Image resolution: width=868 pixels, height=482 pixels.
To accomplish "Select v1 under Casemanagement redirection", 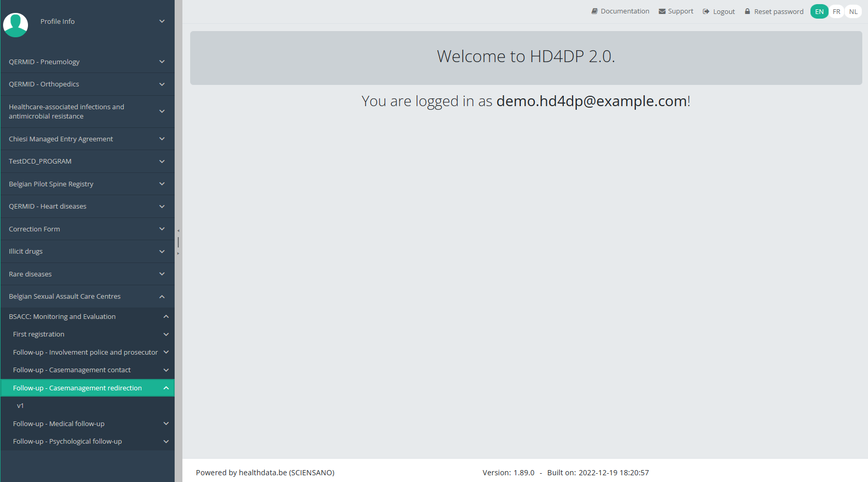I will (20, 406).
